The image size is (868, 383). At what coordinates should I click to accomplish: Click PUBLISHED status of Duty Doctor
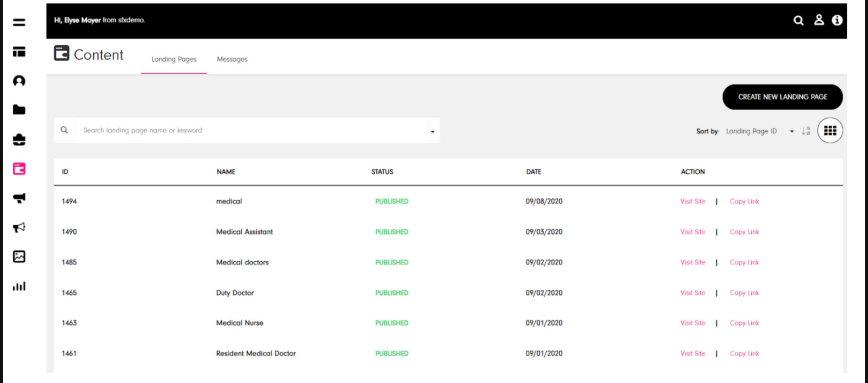[x=392, y=293]
